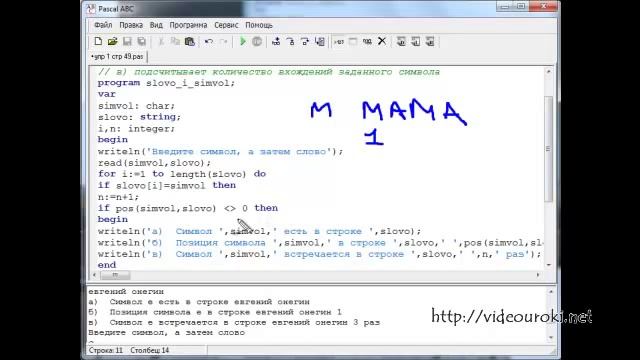640x360 pixels.
Task: Click the 'Столбец: 14' status bar entry
Action: tap(150, 350)
